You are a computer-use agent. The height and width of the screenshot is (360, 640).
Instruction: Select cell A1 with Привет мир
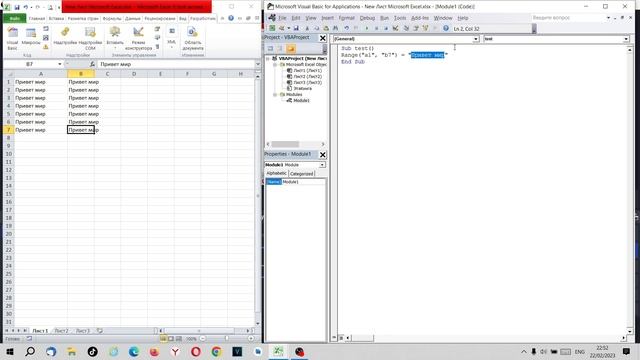coord(40,82)
